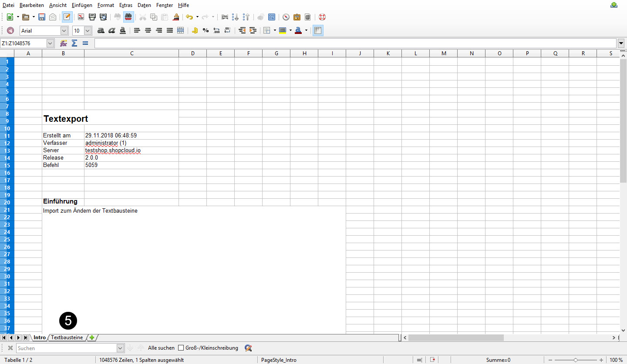The image size is (627, 364).
Task: Toggle automatic spell checking
Action: tap(128, 17)
